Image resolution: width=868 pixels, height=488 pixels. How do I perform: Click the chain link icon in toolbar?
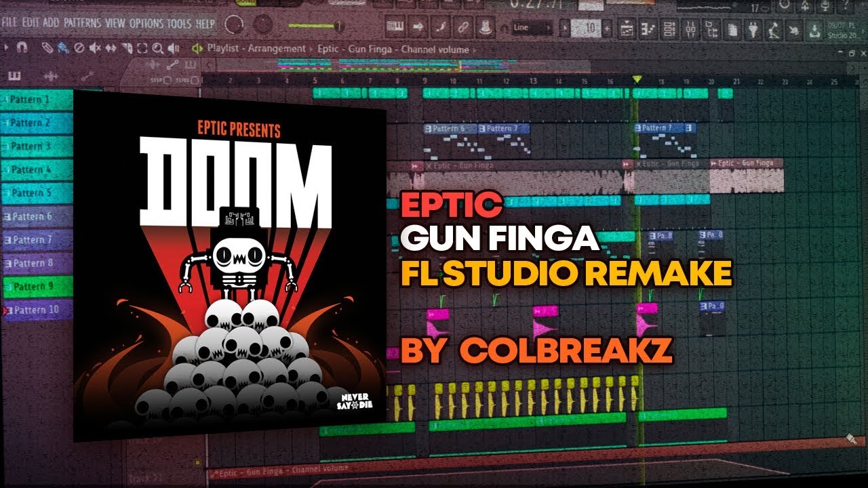[x=462, y=27]
